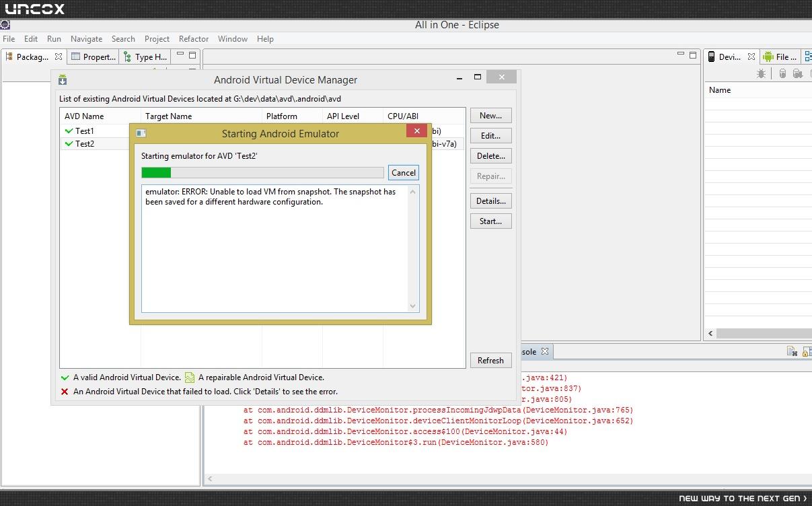Open the Project menu

(157, 39)
